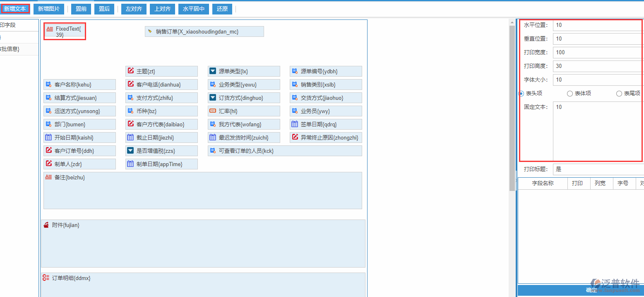644x297 pixels.
Task: Click calendar icon of 签单日期{qdrq} field
Action: pyautogui.click(x=295, y=124)
